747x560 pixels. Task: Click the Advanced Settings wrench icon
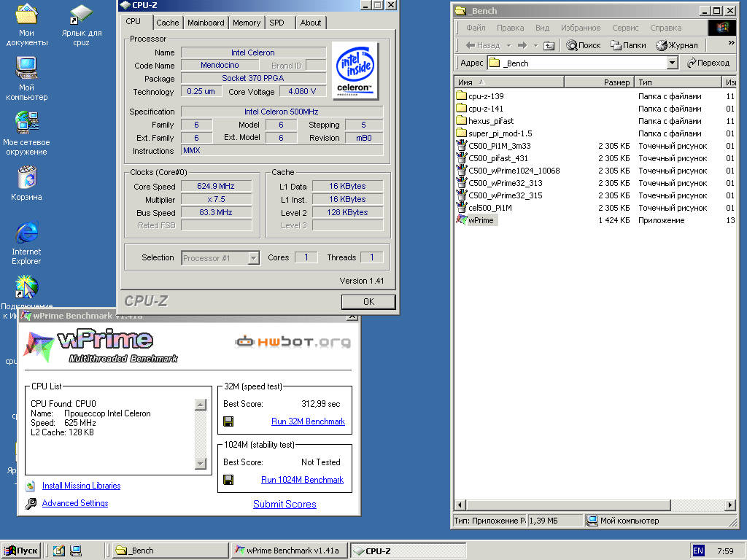(31, 503)
